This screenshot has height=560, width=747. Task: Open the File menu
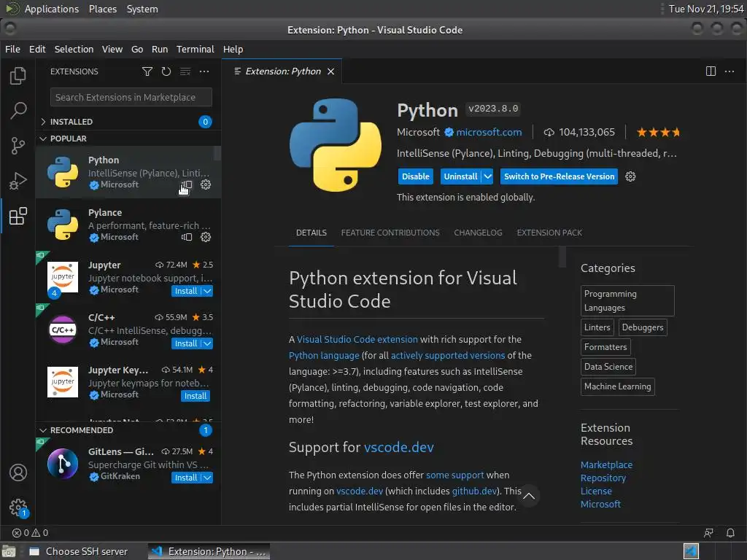(x=12, y=49)
